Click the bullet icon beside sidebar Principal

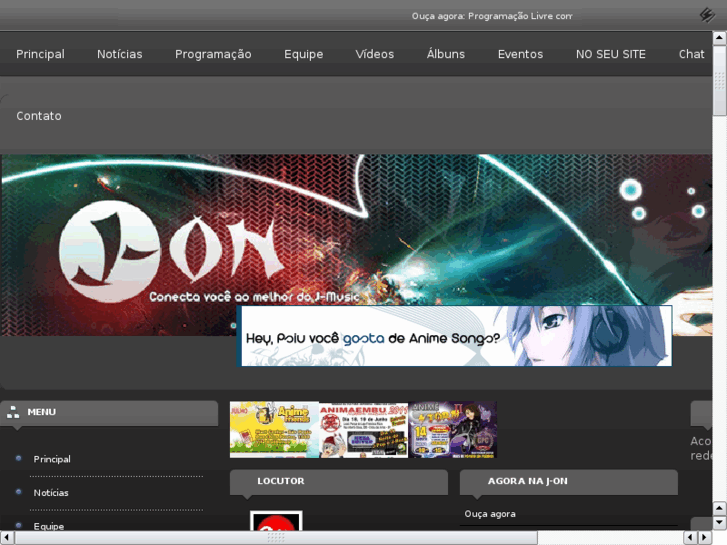click(x=19, y=459)
